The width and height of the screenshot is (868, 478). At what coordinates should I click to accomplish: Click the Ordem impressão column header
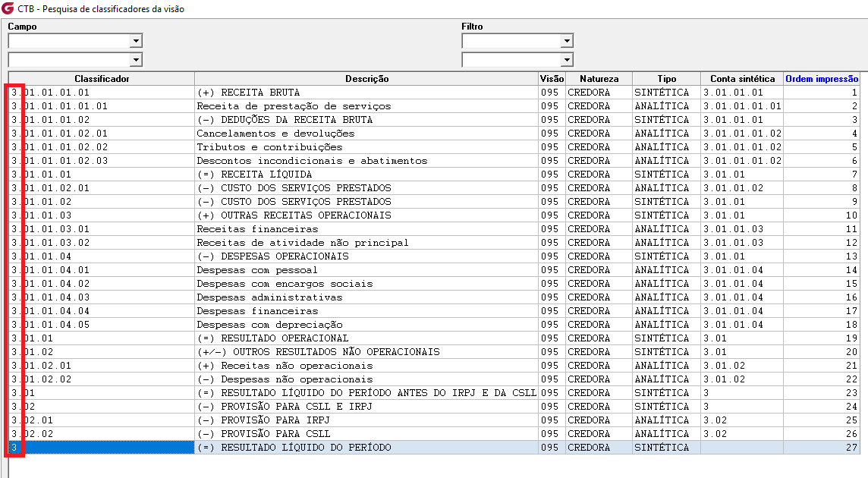click(x=822, y=79)
